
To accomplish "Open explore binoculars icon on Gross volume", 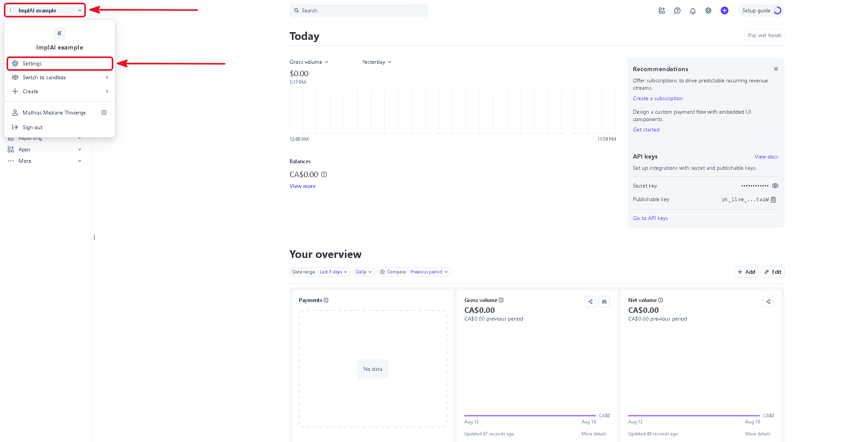I will click(x=604, y=302).
